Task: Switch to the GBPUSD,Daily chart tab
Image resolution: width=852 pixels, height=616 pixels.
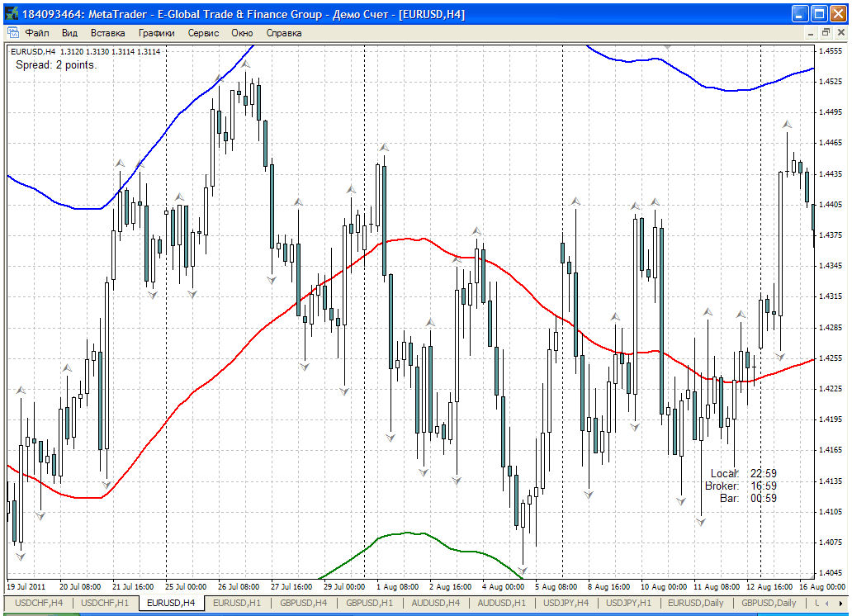Action: [x=769, y=603]
